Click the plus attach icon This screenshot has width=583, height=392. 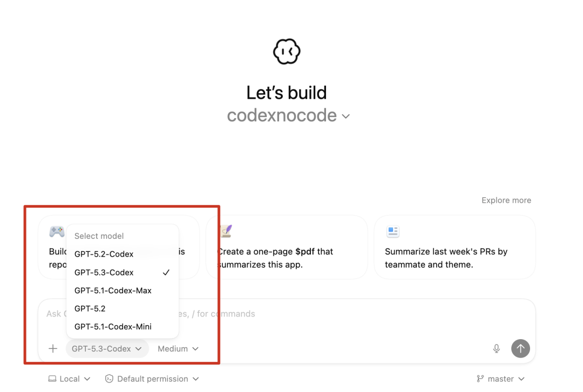[x=53, y=349]
